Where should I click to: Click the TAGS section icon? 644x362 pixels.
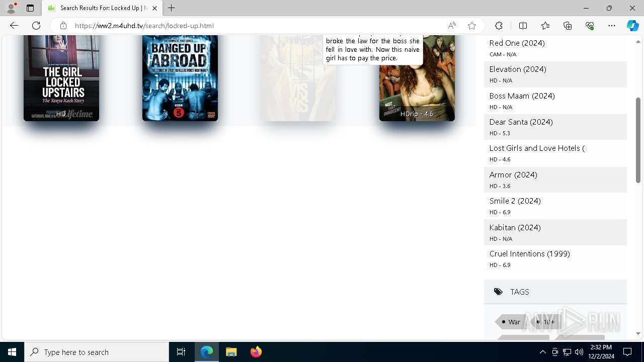(x=498, y=292)
